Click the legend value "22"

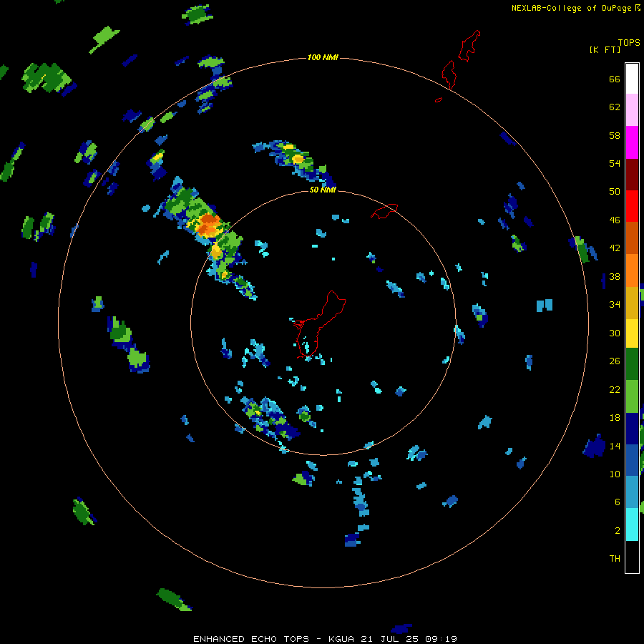click(615, 389)
